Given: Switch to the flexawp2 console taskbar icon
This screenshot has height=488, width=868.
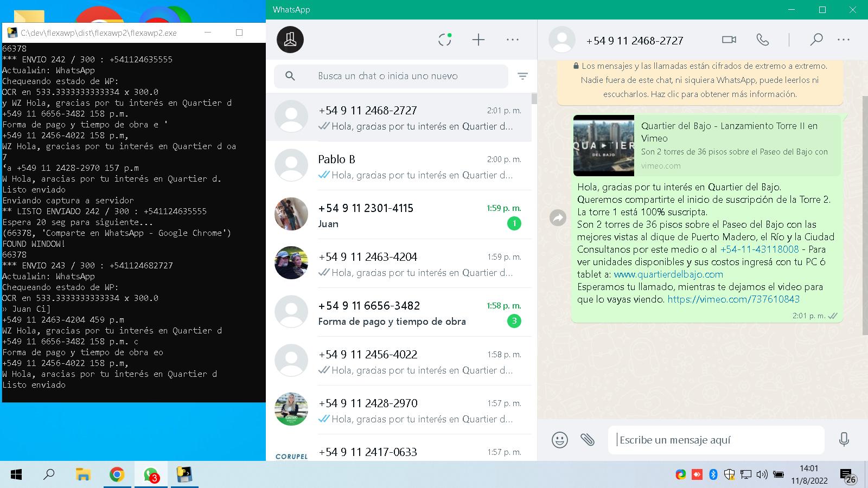Looking at the screenshot, I should point(184,475).
